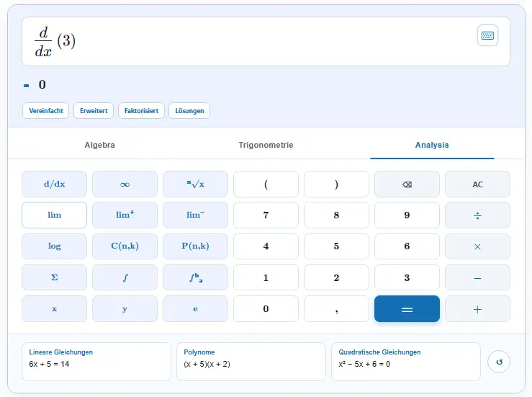Viewport: 532px width, 397px height.
Task: Click digit key 2
Action: click(x=336, y=277)
